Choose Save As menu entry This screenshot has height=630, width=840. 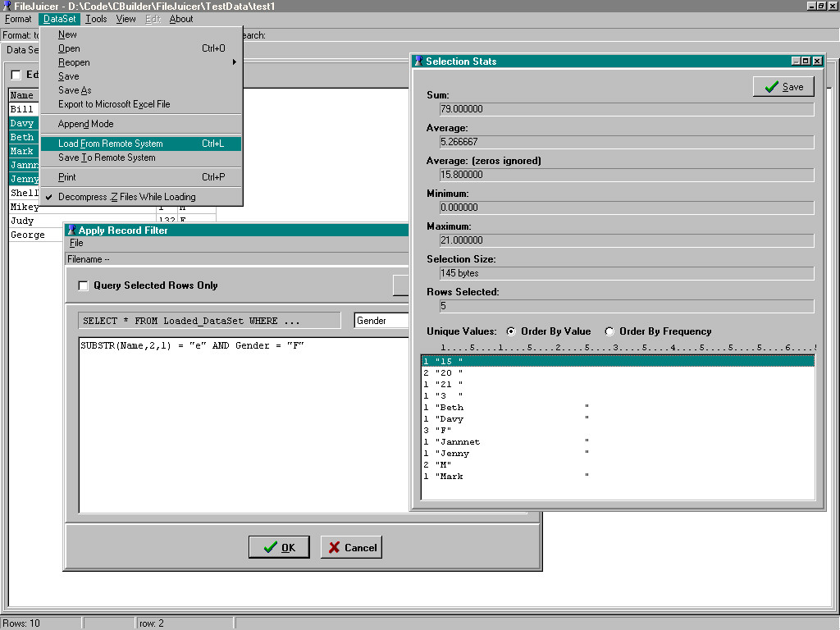click(x=141, y=90)
